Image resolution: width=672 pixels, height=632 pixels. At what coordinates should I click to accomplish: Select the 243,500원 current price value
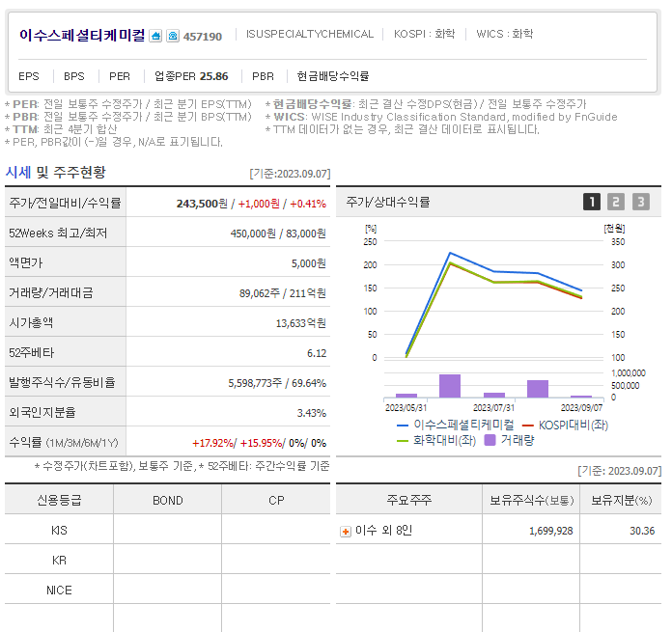tap(202, 204)
